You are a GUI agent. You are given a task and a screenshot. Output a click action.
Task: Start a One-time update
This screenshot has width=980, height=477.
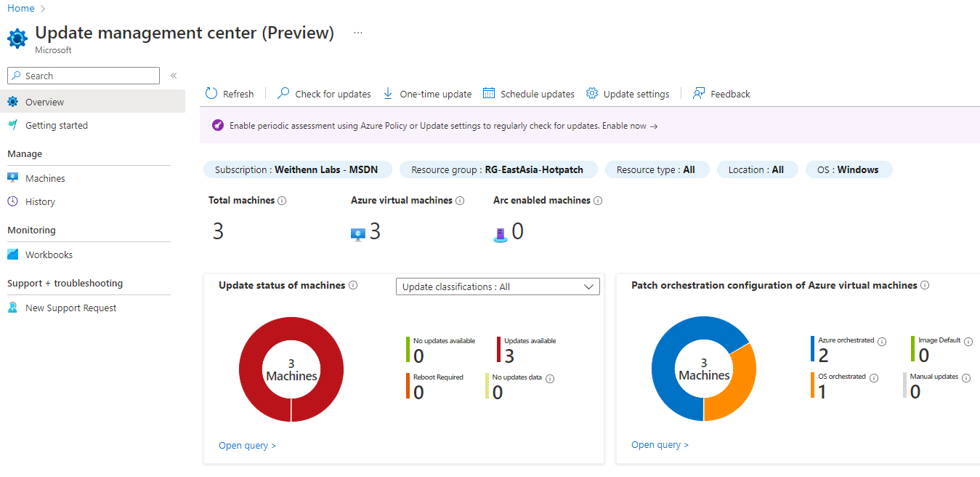pos(427,94)
